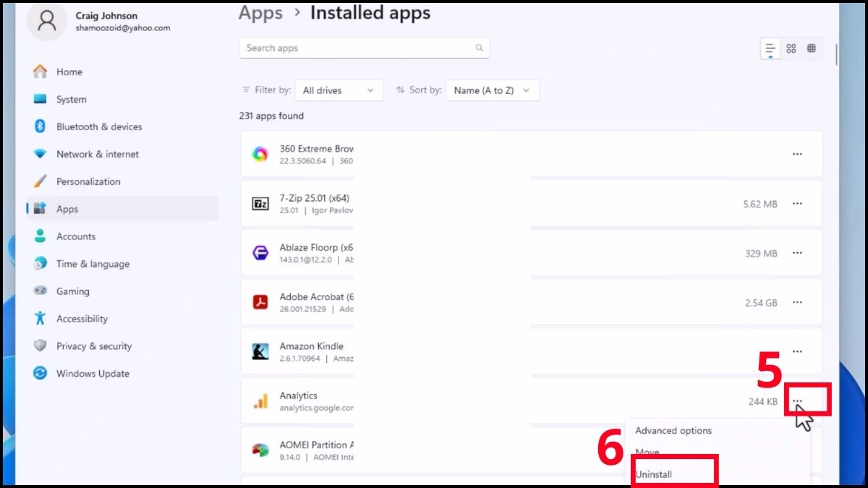Click the Adobe Acrobat app icon
The height and width of the screenshot is (488, 868).
point(260,302)
